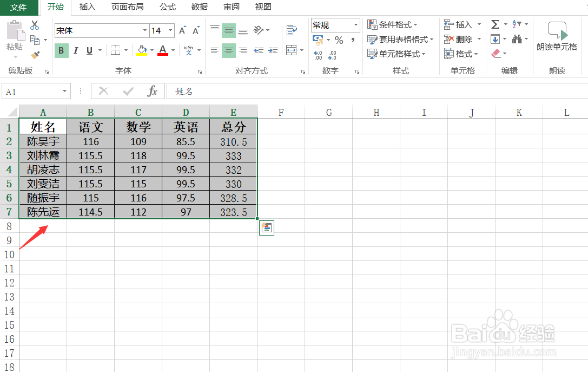Apply cell borders icon

116,50
